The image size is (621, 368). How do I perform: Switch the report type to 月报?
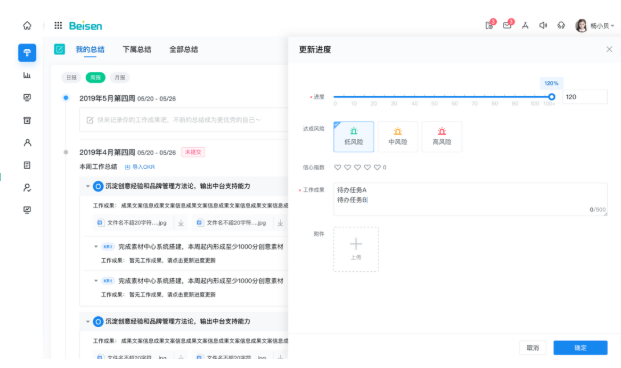pyautogui.click(x=120, y=77)
